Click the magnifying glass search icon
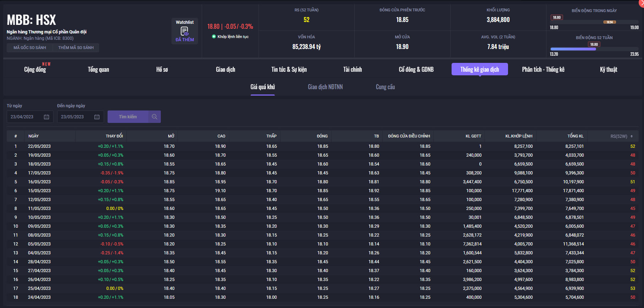This screenshot has height=308, width=644. click(154, 117)
